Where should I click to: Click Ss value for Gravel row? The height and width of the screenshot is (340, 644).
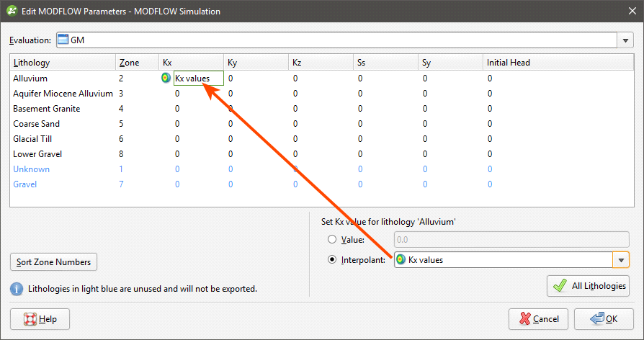click(360, 184)
